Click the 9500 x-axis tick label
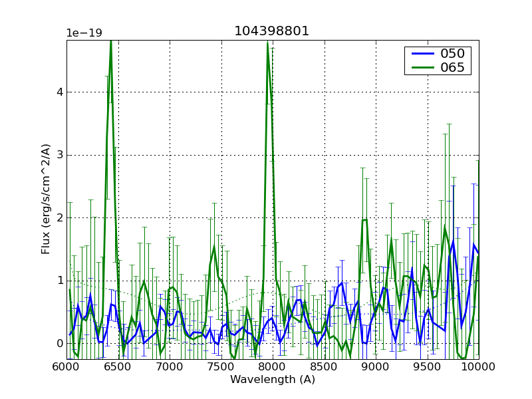The height and width of the screenshot is (399, 532). (x=427, y=366)
